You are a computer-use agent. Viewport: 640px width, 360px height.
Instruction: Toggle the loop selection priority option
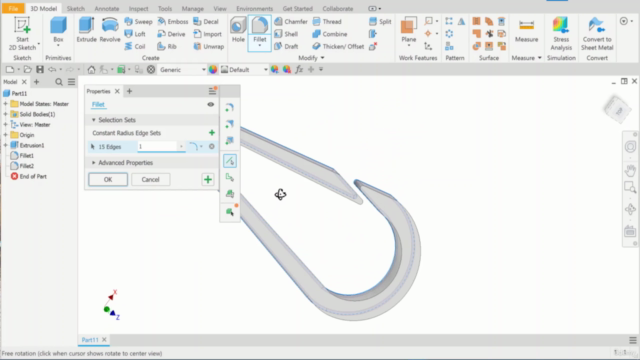click(230, 178)
